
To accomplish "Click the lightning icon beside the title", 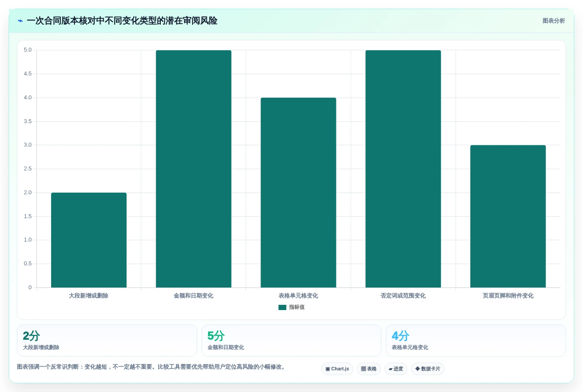I will (20, 21).
